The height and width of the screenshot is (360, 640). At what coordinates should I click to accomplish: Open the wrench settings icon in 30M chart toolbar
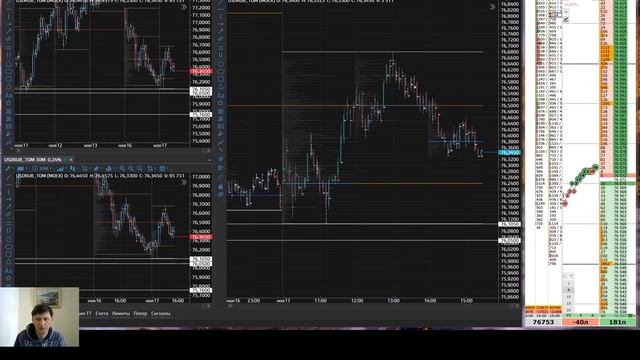7,168
